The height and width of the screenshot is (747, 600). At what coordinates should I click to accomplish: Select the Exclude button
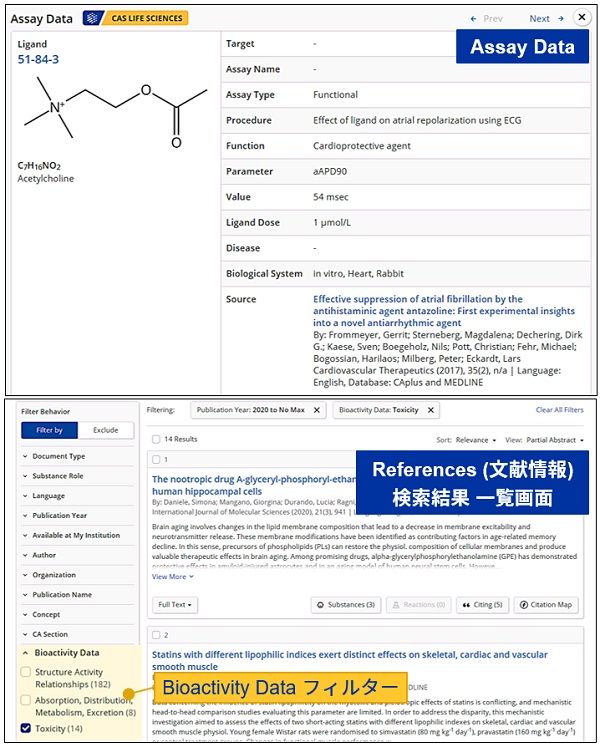[x=106, y=430]
